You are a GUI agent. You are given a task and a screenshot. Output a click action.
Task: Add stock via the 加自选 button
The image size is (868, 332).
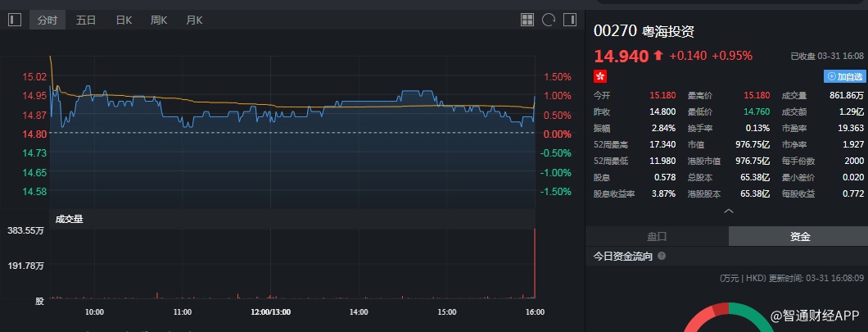[844, 76]
